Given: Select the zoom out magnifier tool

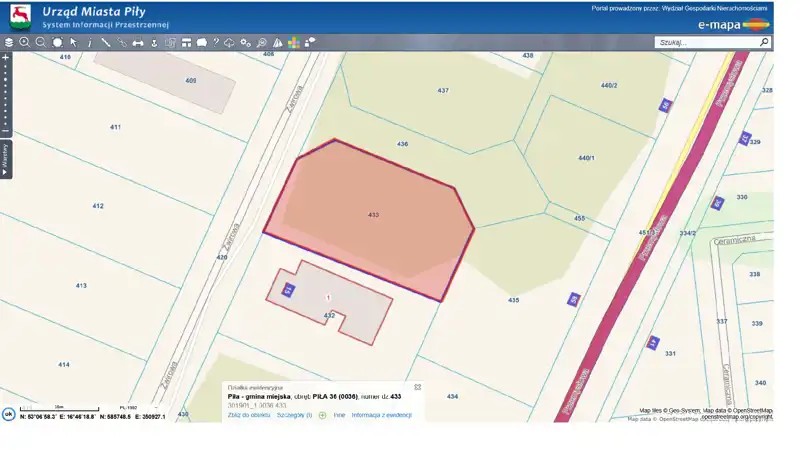Looking at the screenshot, I should [41, 43].
